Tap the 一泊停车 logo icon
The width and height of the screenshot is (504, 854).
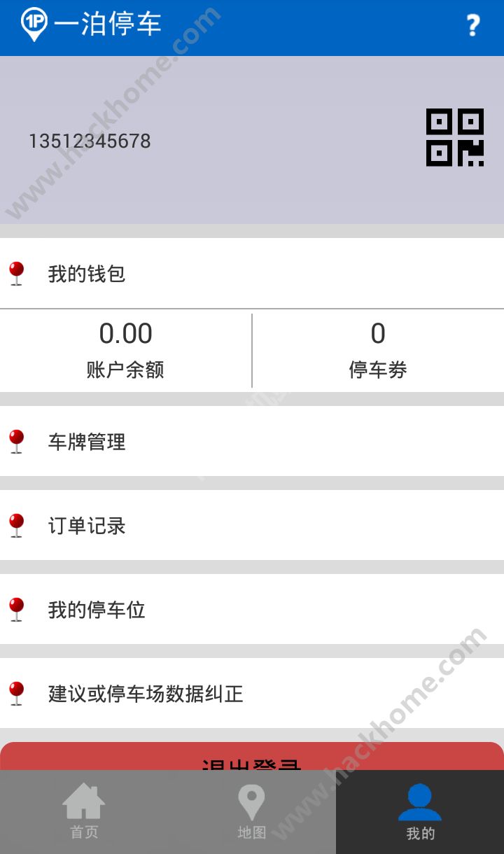(x=34, y=24)
